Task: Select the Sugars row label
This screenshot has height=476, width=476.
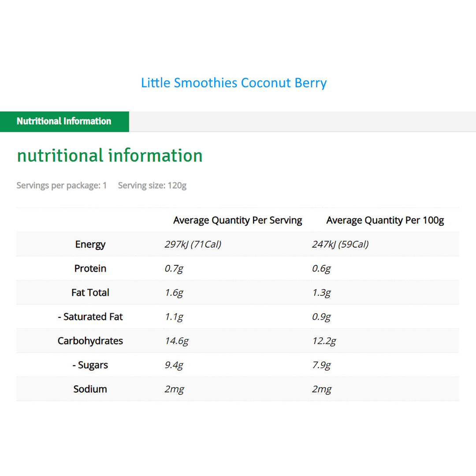Action: (90, 365)
